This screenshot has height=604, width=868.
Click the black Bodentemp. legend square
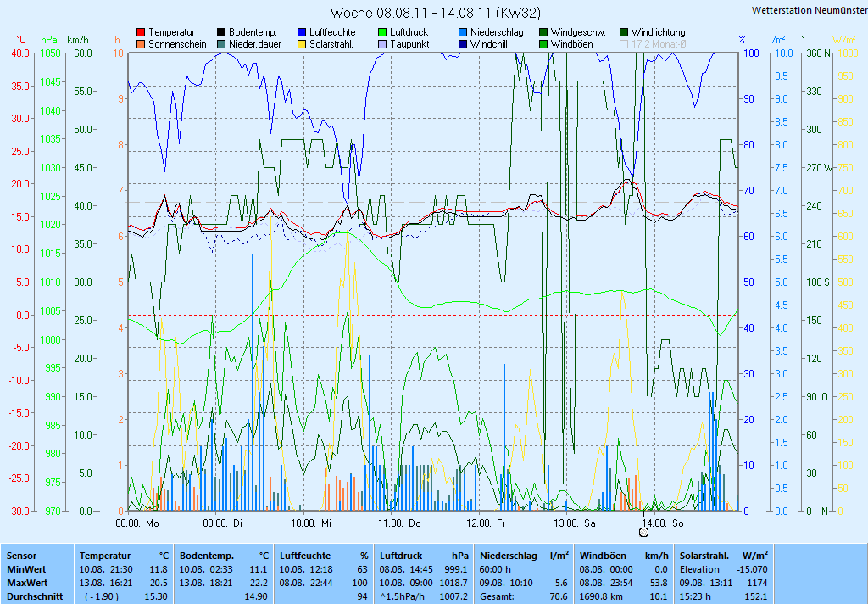tap(221, 32)
